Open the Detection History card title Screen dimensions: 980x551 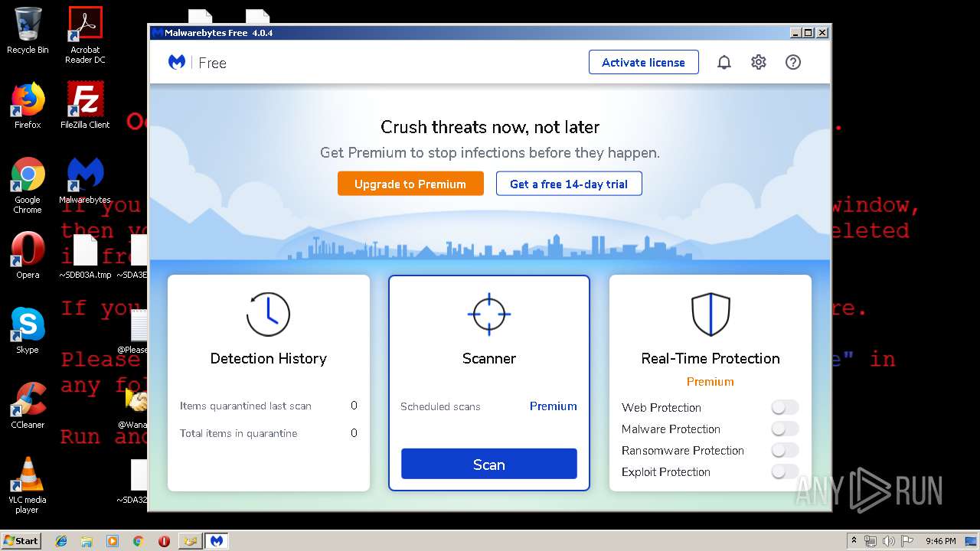click(x=269, y=358)
